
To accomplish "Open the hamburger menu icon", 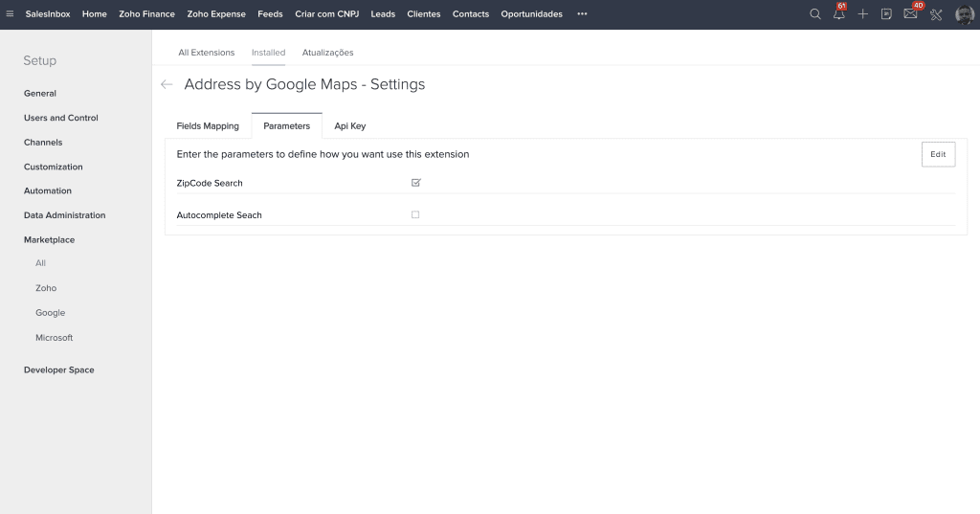I will (x=11, y=14).
